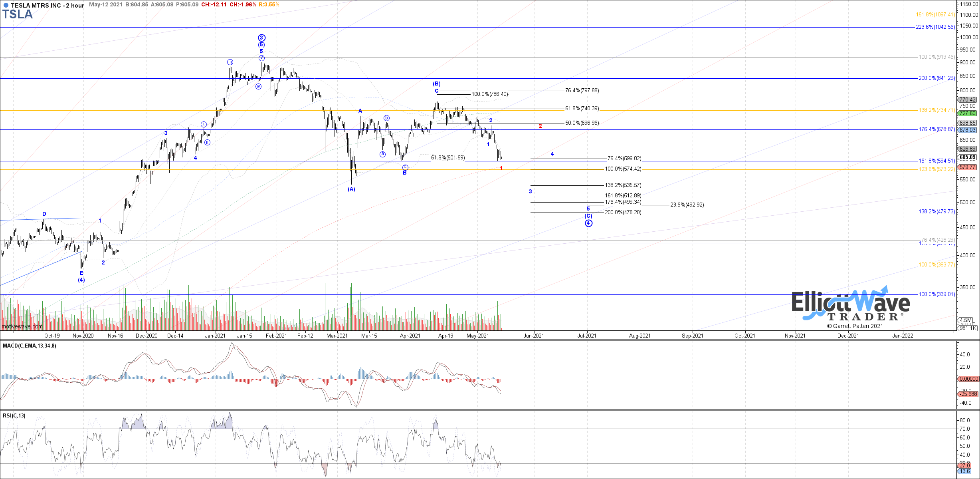
Task: Click the '100.0%(339.01)' Fibonacci label
Action: coord(937,294)
